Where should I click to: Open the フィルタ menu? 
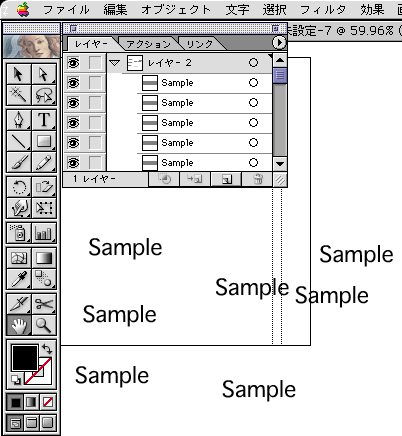point(323,9)
